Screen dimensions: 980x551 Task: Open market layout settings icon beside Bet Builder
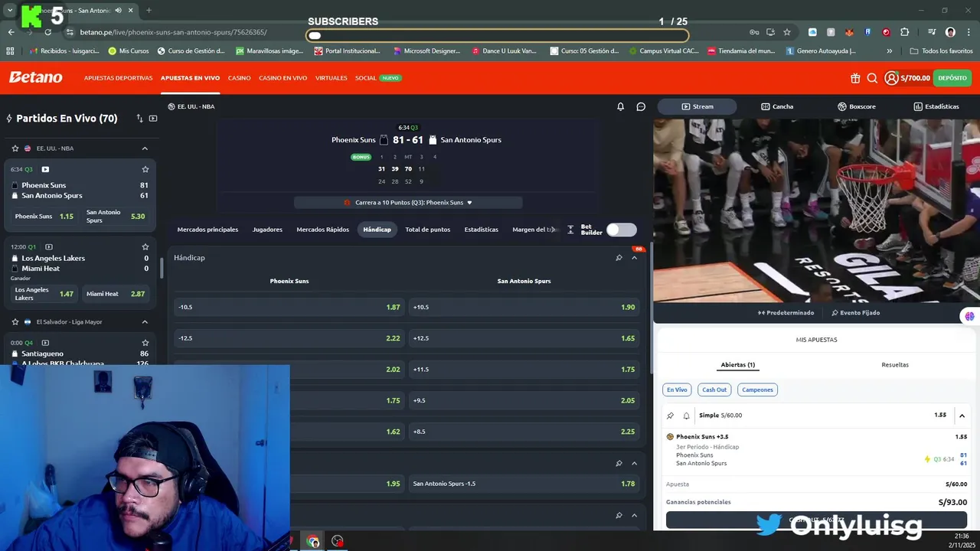coord(570,230)
